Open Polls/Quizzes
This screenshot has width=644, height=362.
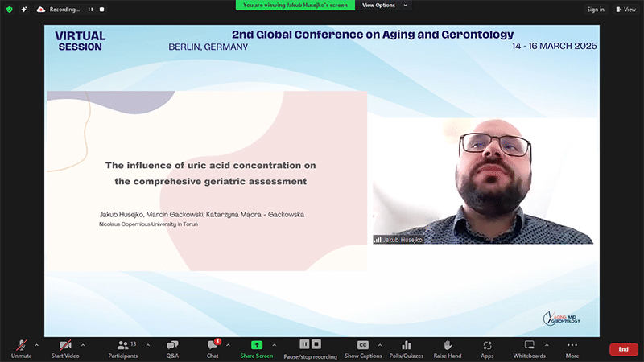coord(406,346)
